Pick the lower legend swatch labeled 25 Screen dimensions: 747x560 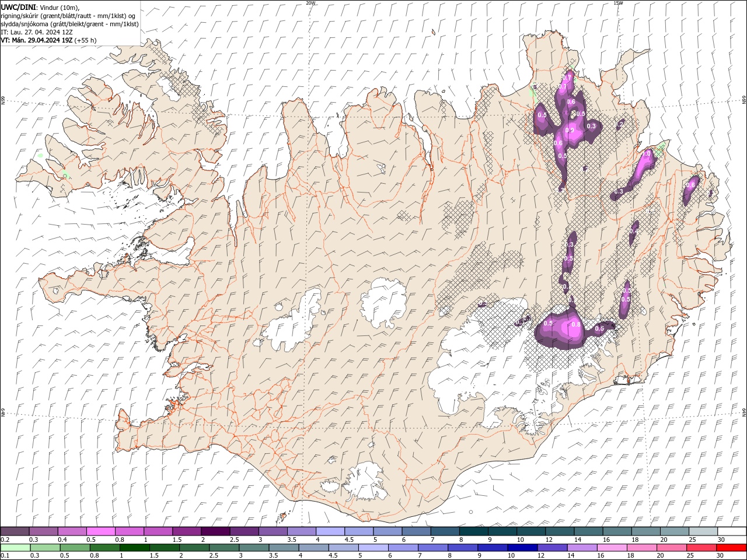[701, 548]
